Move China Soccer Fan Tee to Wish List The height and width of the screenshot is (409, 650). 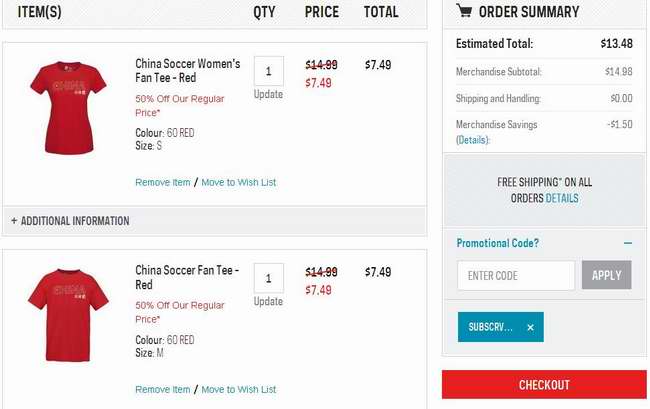(x=239, y=390)
